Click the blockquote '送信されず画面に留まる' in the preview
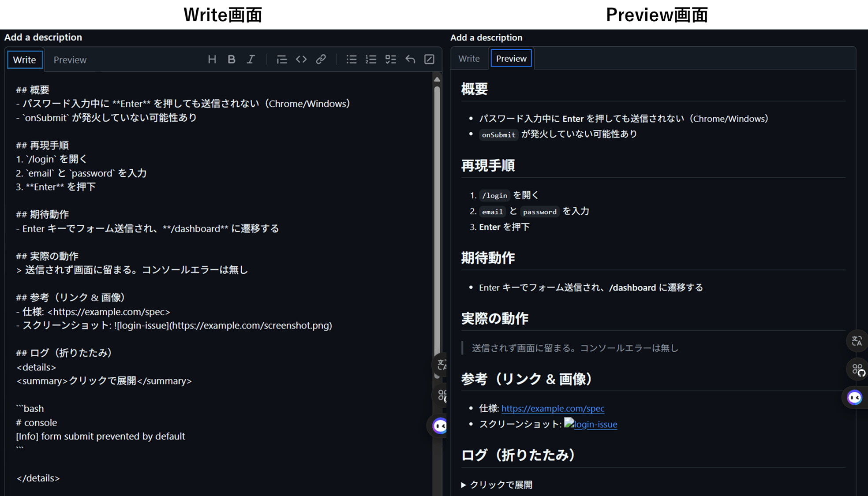Screen dimensions: 868x496 (575, 348)
